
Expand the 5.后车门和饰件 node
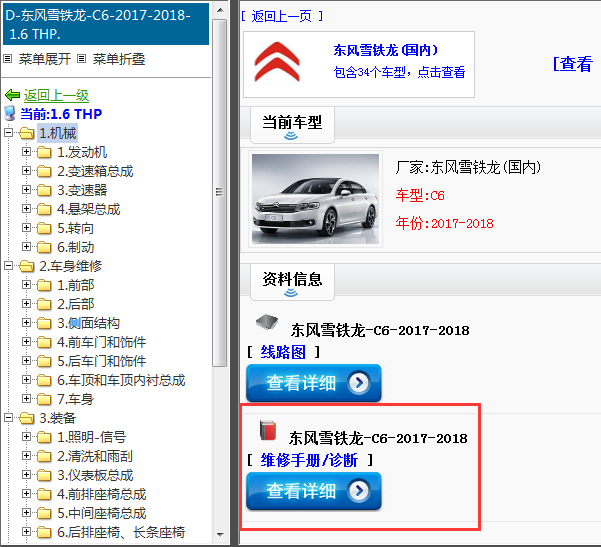26,361
